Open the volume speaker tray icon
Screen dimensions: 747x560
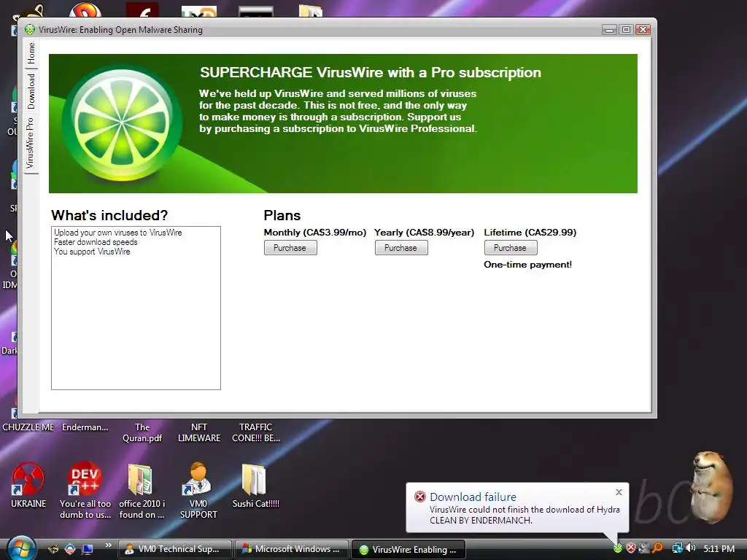[x=691, y=548]
